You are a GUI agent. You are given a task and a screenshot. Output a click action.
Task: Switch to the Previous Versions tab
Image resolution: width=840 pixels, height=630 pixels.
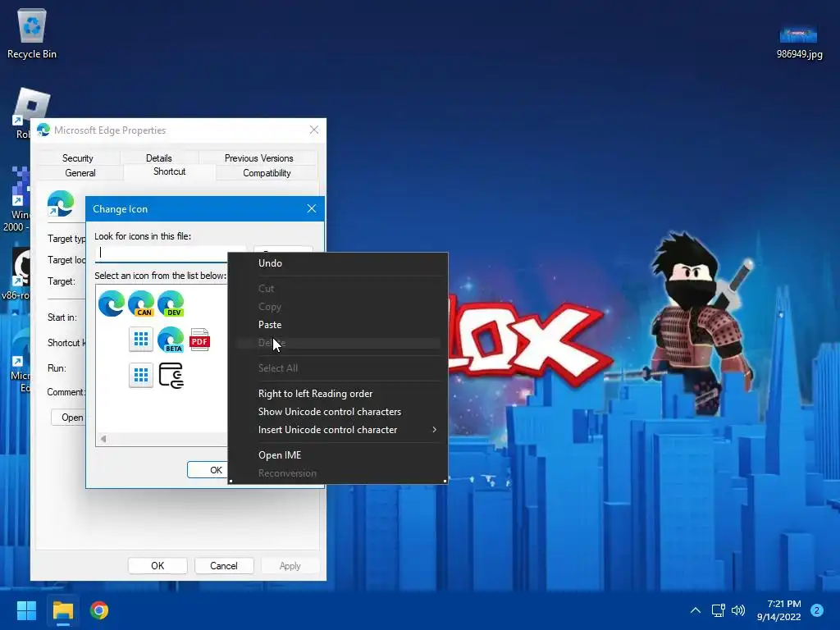(258, 158)
